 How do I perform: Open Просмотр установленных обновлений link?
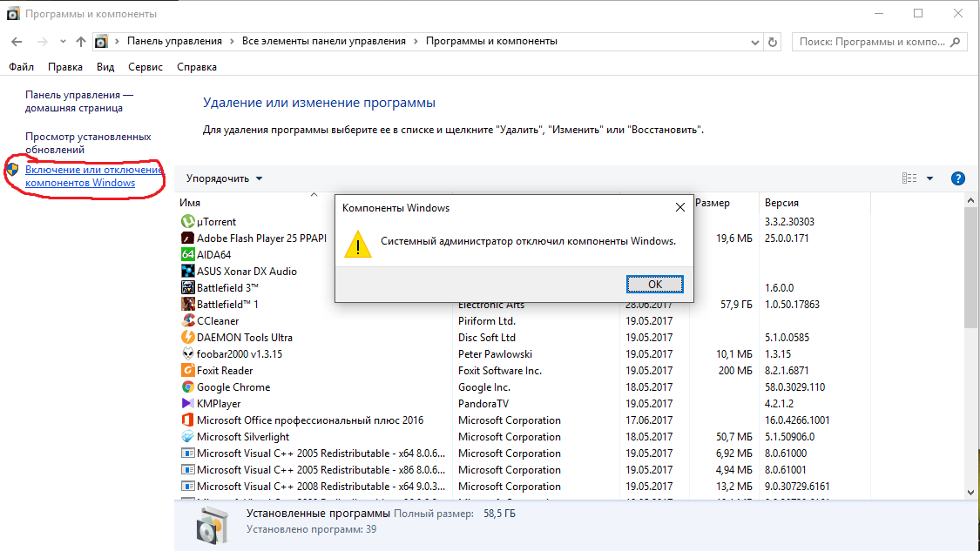[87, 143]
